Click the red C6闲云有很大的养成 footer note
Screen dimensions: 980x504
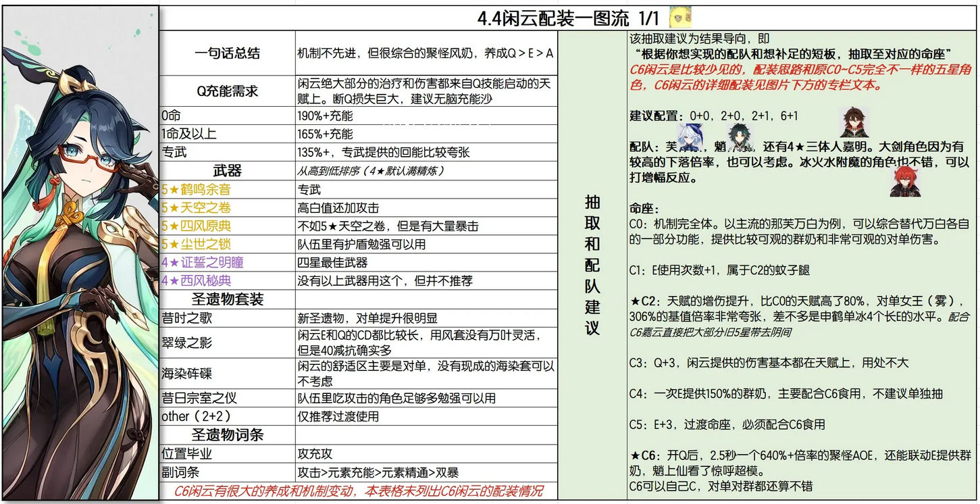[x=358, y=491]
